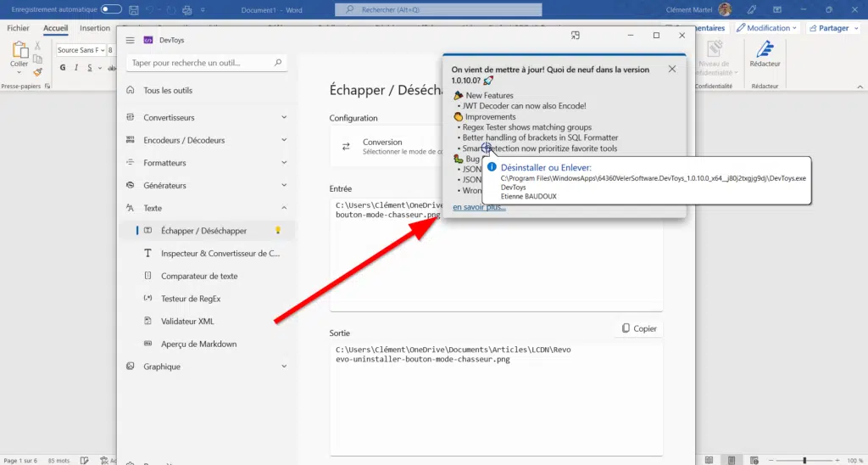This screenshot has height=465, width=868.
Task: Click the Conversion swap arrows icon
Action: 346,147
